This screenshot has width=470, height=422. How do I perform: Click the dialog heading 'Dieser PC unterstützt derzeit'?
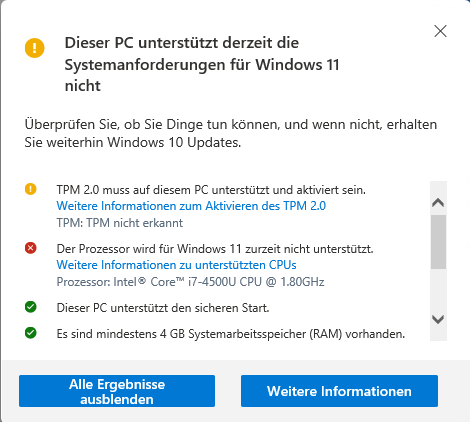(202, 64)
